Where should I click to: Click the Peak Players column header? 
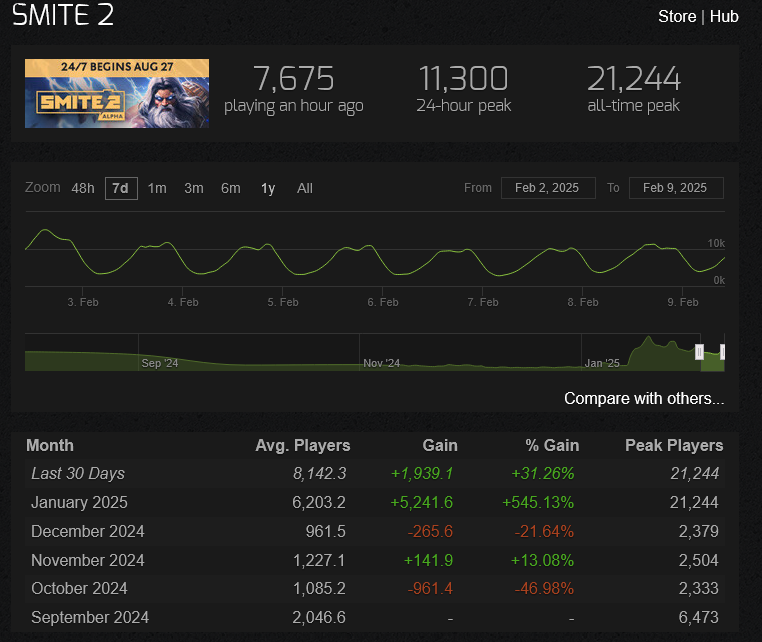(x=674, y=446)
